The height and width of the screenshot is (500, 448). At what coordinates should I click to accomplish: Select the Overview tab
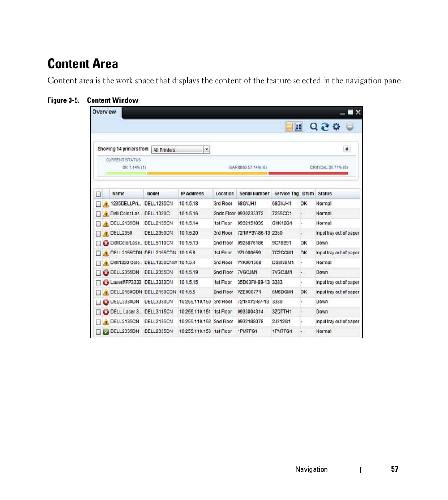(x=104, y=112)
